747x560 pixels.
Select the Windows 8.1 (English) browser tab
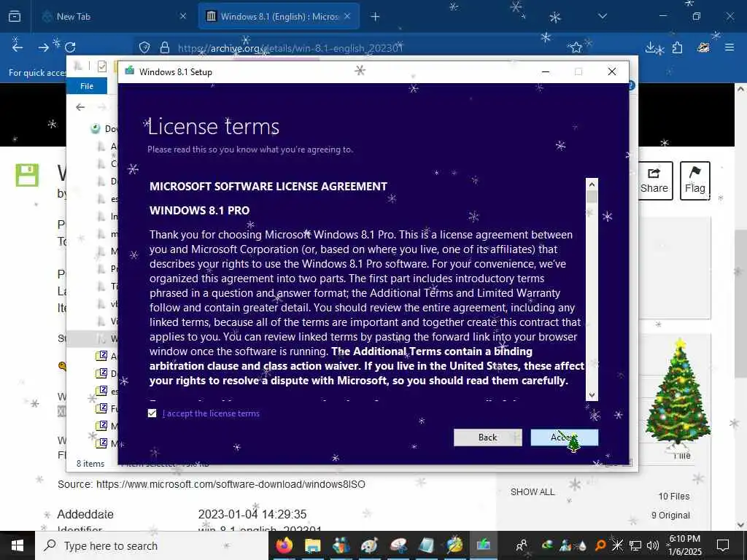279,17
